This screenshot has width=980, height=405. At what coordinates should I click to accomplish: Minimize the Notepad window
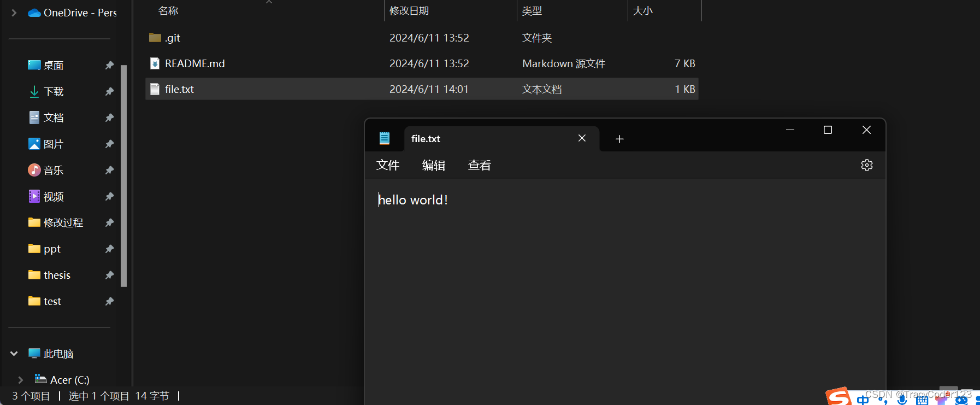click(x=790, y=130)
